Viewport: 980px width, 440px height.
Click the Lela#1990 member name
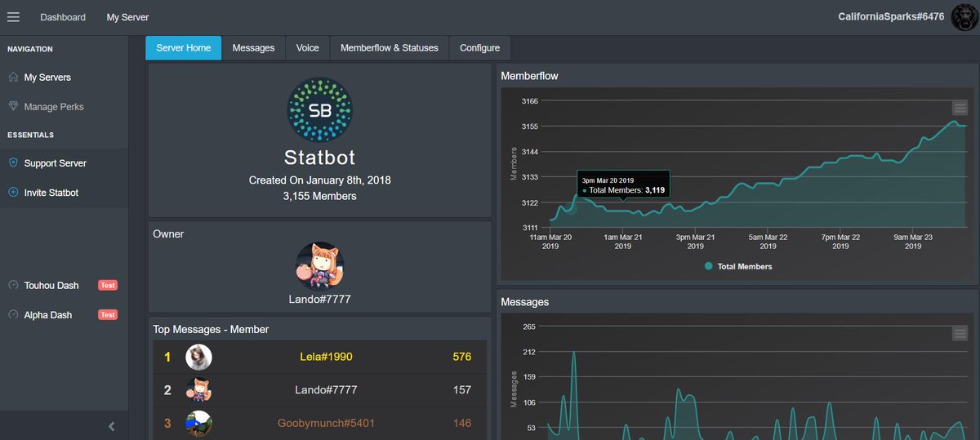tap(326, 357)
